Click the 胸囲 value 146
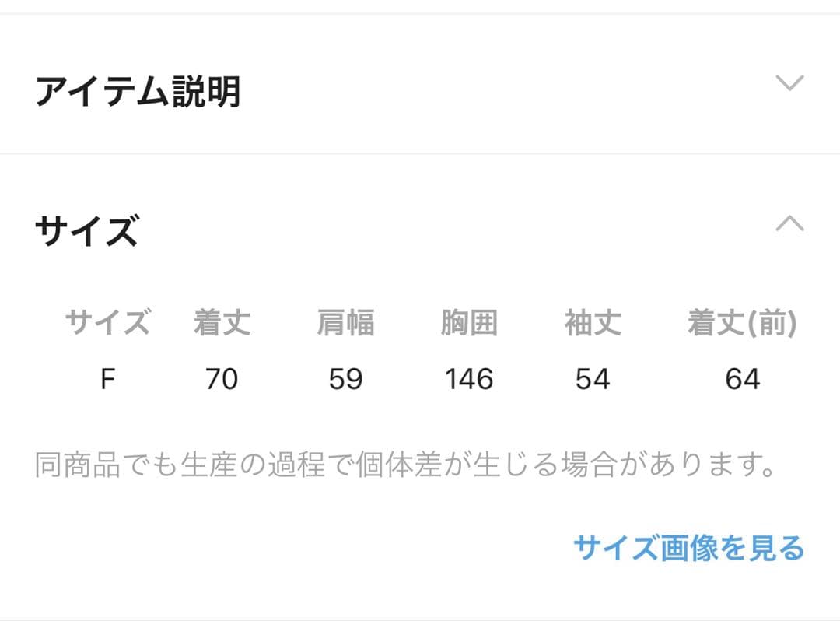 pos(469,379)
